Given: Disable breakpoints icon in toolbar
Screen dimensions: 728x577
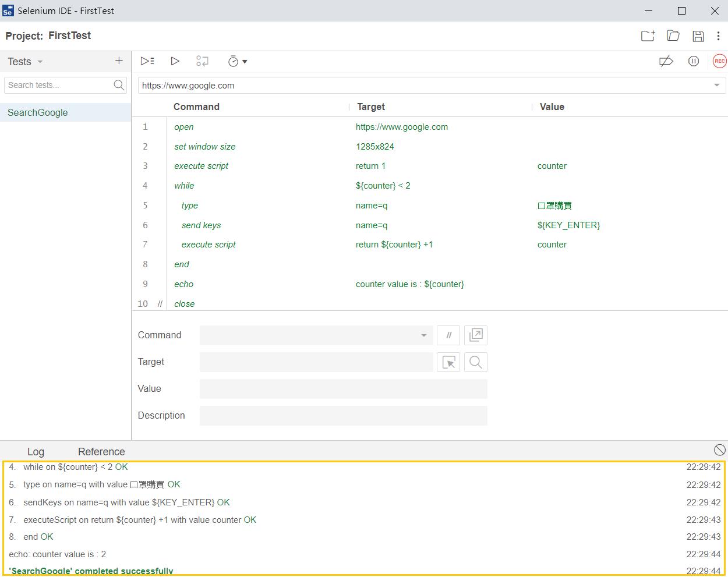Looking at the screenshot, I should tap(666, 61).
